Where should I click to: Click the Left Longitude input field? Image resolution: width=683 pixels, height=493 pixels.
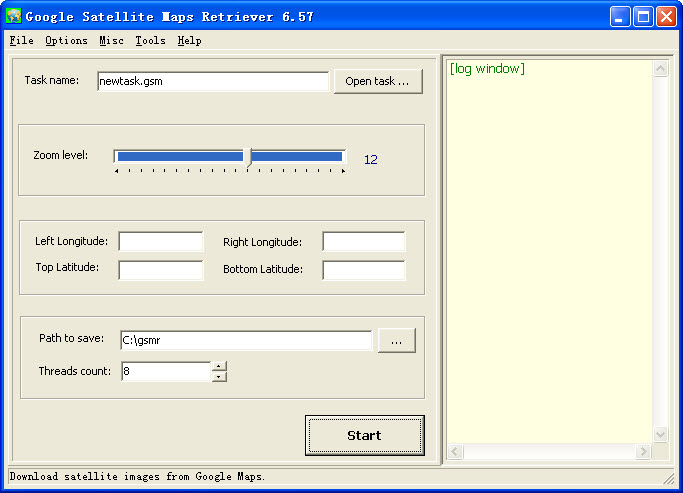click(x=161, y=242)
